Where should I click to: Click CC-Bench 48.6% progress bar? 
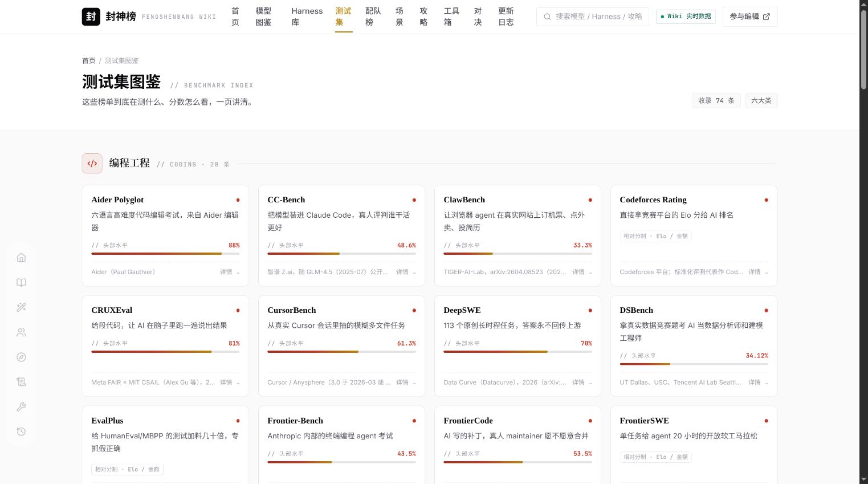pos(341,254)
